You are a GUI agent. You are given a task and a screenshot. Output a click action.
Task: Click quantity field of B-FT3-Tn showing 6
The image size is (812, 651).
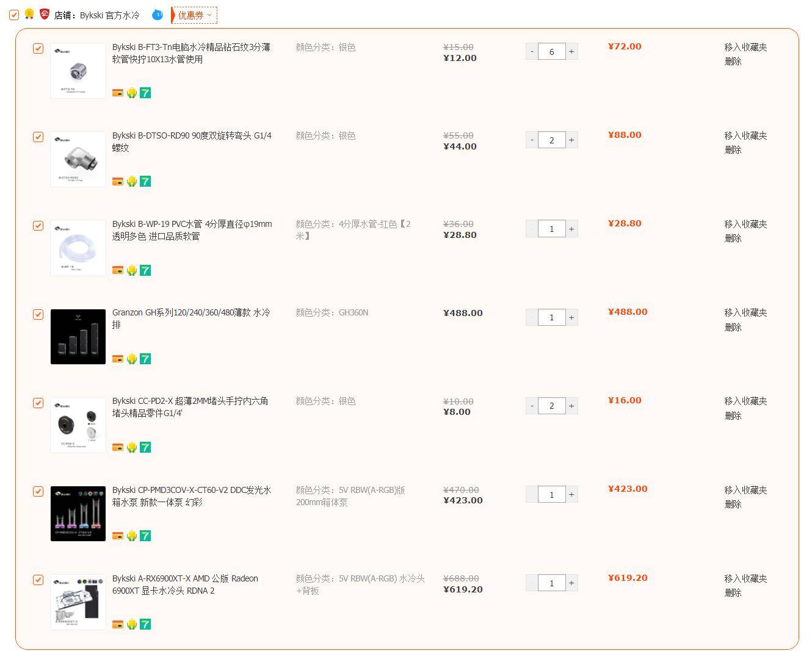pyautogui.click(x=551, y=51)
